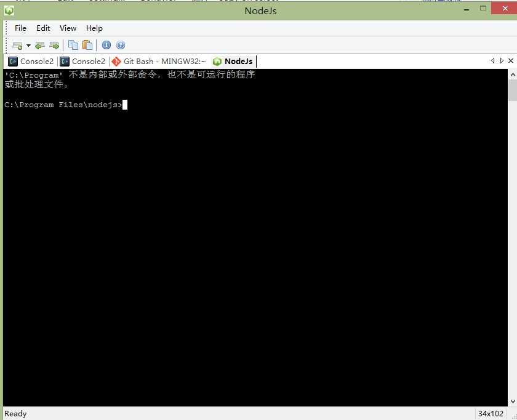Click the 'C:\Program' error message text
This screenshot has width=517, height=420.
pos(130,79)
